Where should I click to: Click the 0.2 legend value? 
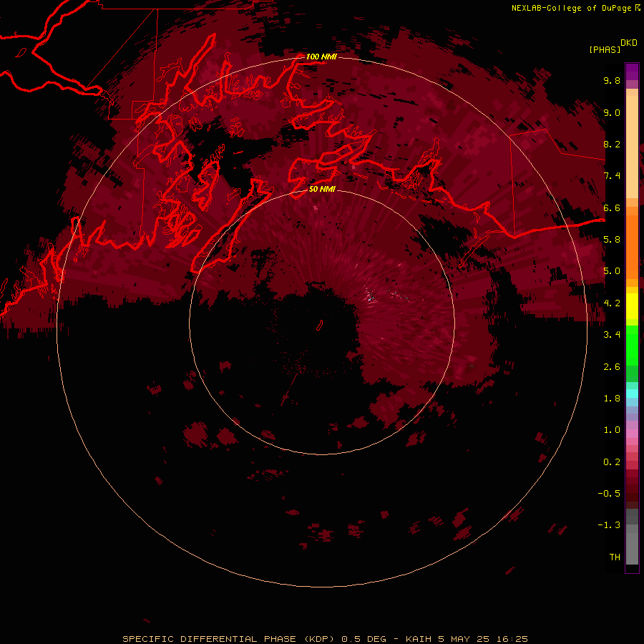click(612, 462)
